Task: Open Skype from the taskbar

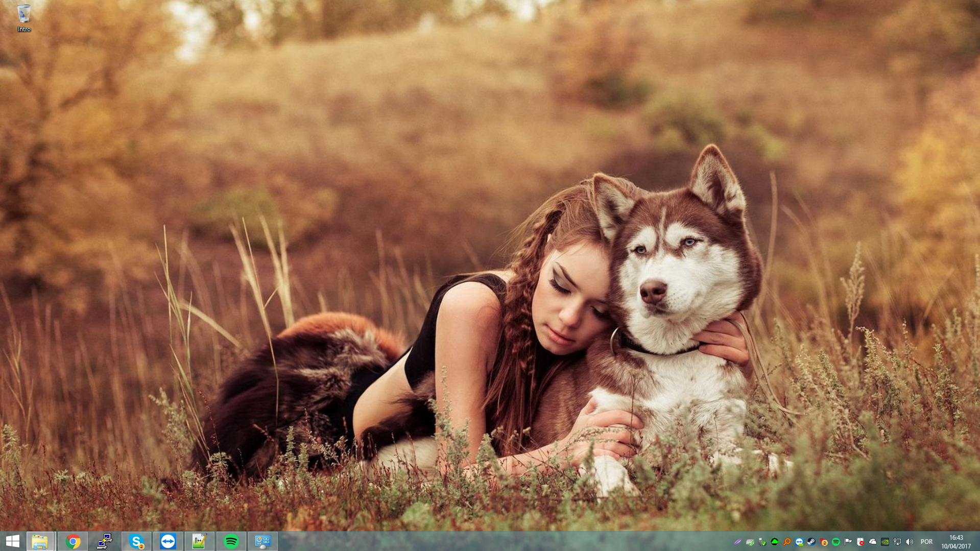Action: (136, 541)
